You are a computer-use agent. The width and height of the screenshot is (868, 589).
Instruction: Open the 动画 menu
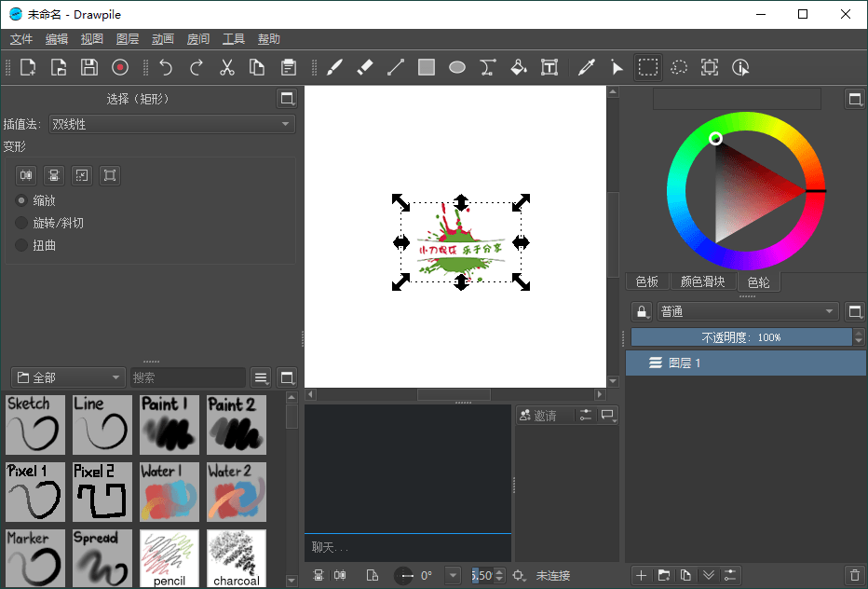tap(162, 38)
